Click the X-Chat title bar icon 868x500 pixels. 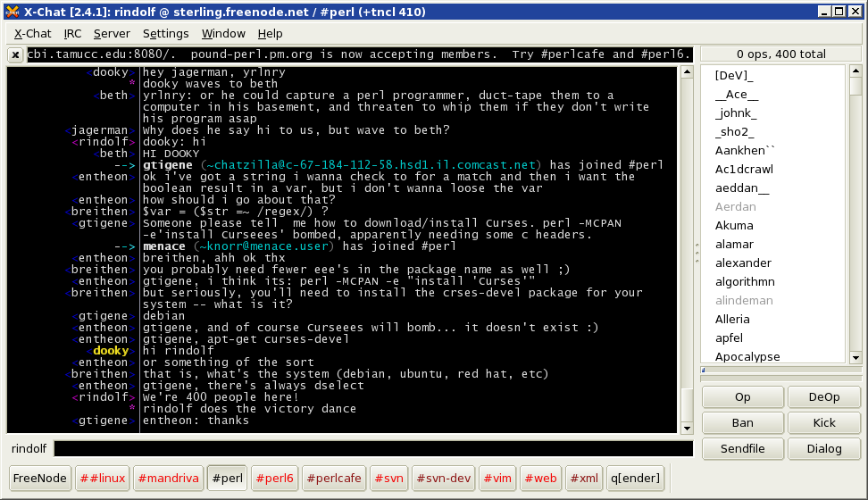coord(12,12)
